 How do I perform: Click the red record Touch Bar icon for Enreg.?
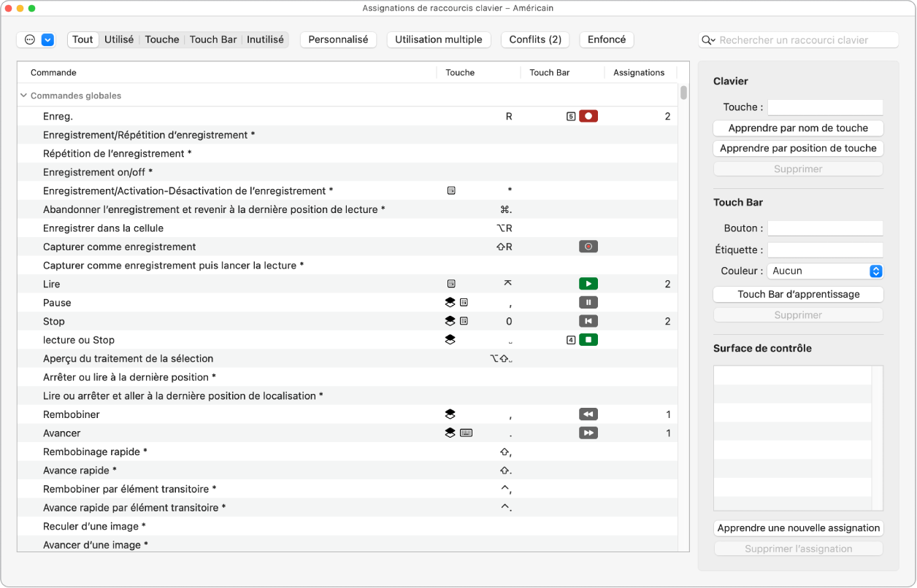[588, 115]
